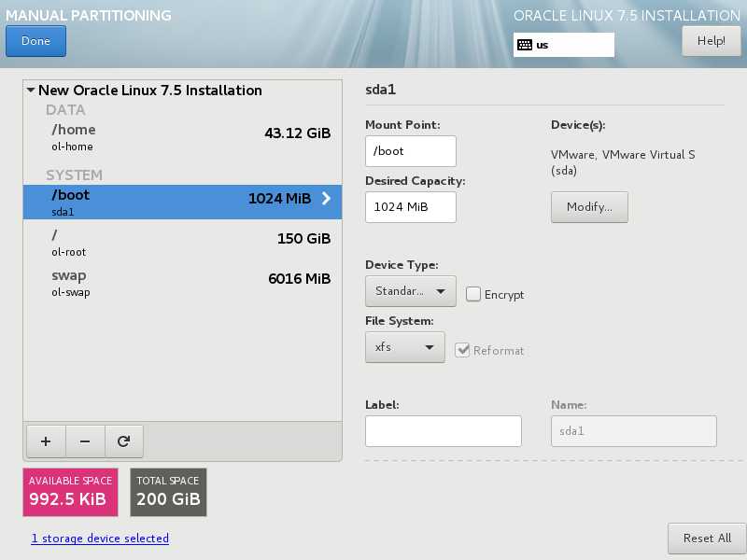The width and height of the screenshot is (747, 560).
Task: Open the Device Type dropdown
Action: (411, 291)
